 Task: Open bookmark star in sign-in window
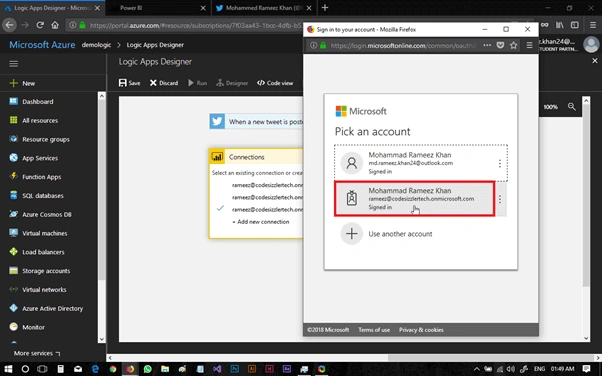point(513,45)
